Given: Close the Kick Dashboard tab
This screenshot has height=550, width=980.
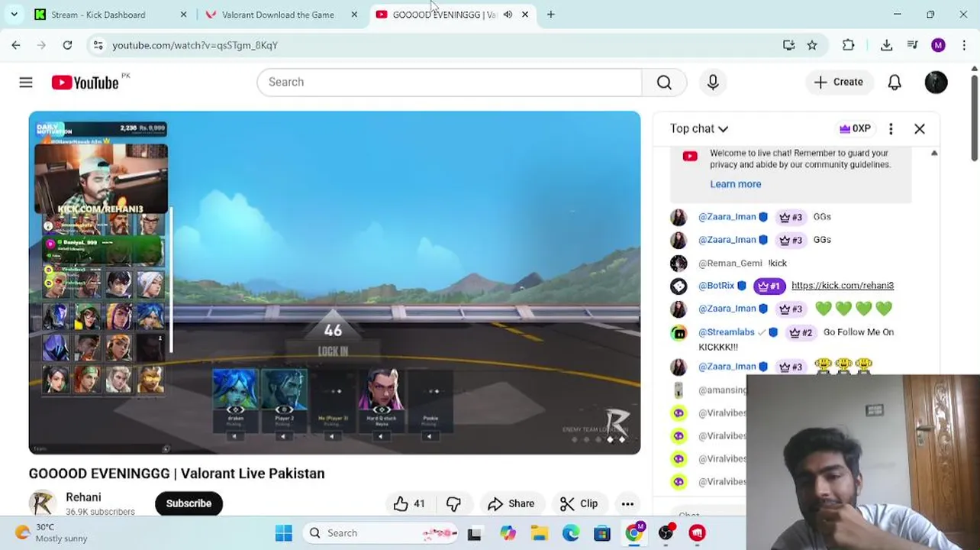Looking at the screenshot, I should (x=183, y=15).
